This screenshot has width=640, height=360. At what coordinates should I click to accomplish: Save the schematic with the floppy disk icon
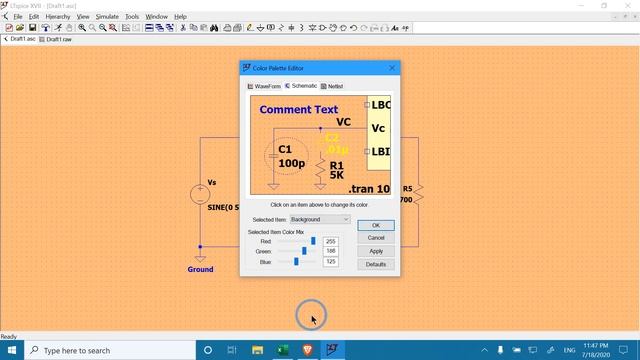(32, 28)
